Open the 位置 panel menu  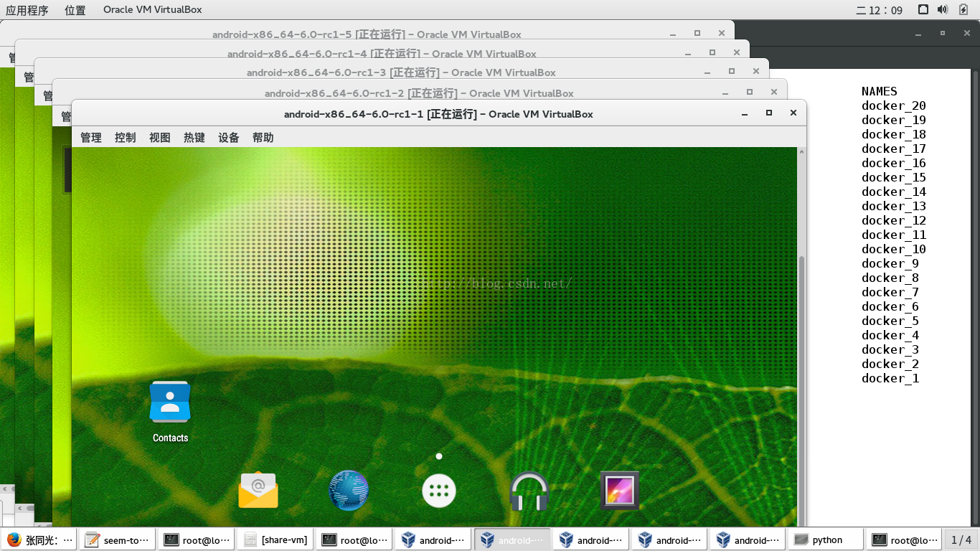click(75, 10)
